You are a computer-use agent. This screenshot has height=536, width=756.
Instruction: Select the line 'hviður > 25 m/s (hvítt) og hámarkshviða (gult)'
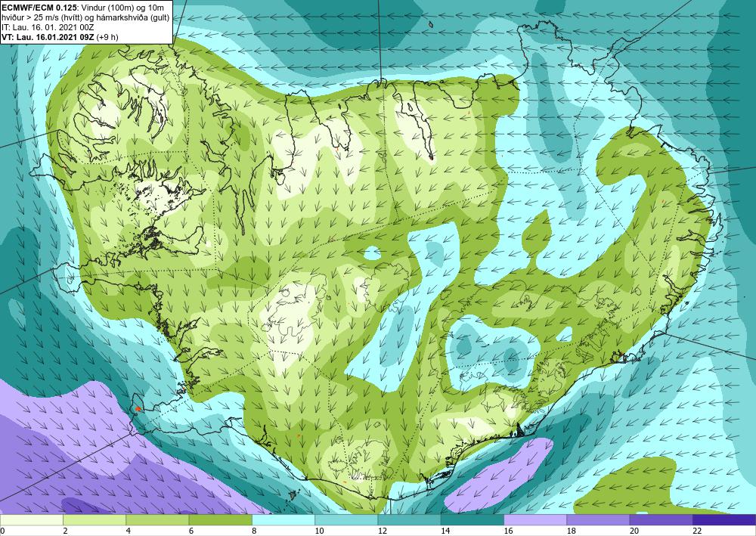(x=85, y=17)
